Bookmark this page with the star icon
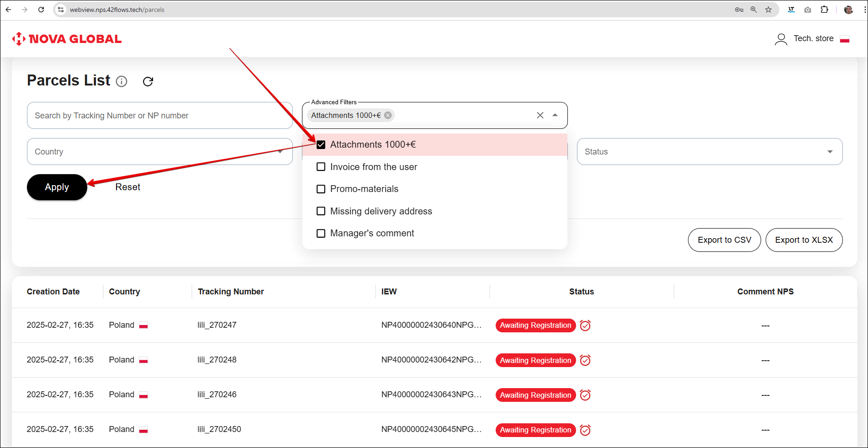The height and width of the screenshot is (448, 868). (768, 10)
